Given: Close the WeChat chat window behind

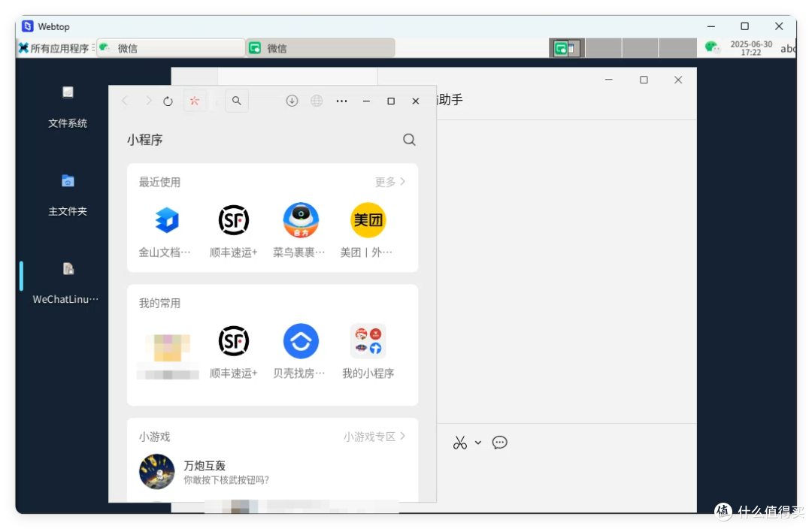Looking at the screenshot, I should (678, 80).
